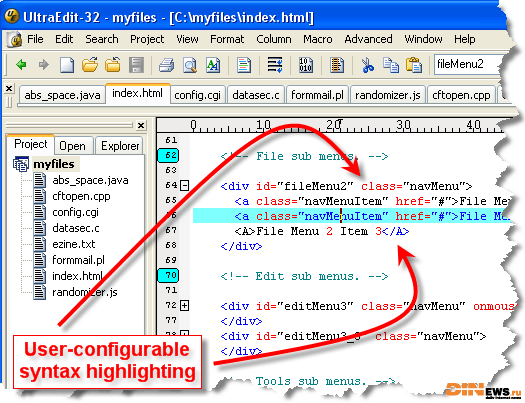Screen dimensions: 525x403
Task: Switch to datasec.c tab
Action: tap(256, 95)
